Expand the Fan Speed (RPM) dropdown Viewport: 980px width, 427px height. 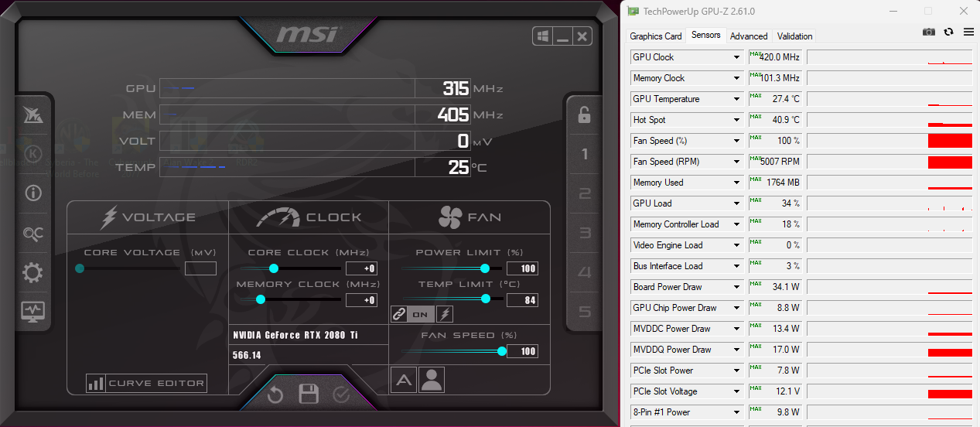point(736,162)
